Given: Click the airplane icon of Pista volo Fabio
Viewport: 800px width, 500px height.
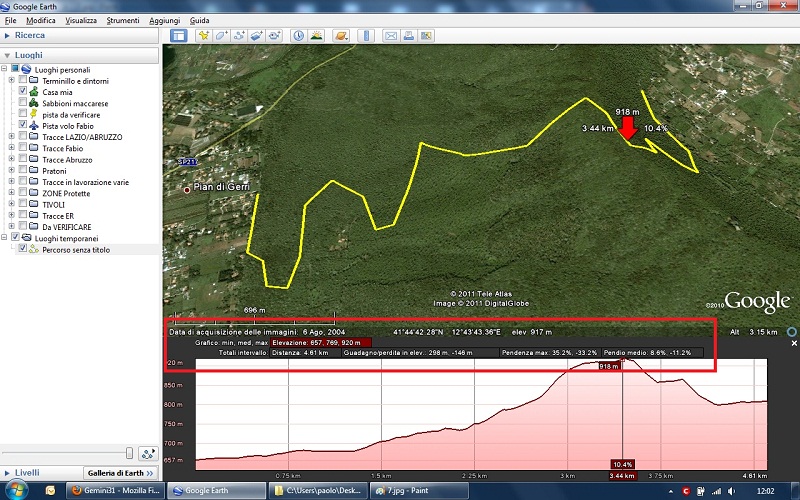Looking at the screenshot, I should click(34, 126).
